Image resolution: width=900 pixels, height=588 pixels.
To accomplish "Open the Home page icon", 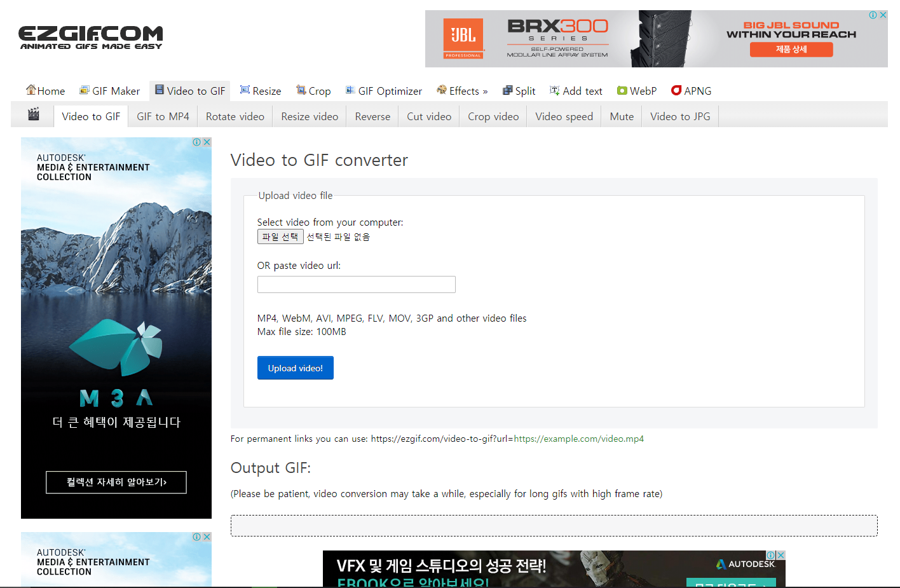I will pos(31,90).
